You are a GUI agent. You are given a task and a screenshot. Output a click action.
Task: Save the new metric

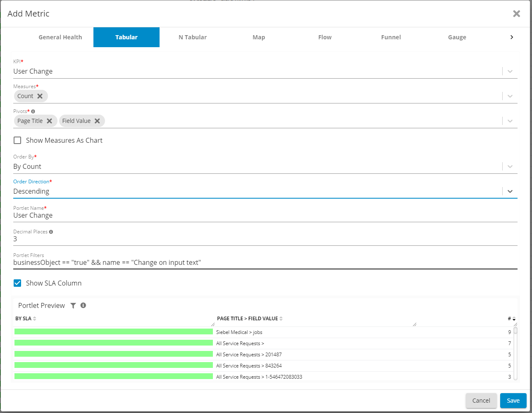pyautogui.click(x=513, y=401)
